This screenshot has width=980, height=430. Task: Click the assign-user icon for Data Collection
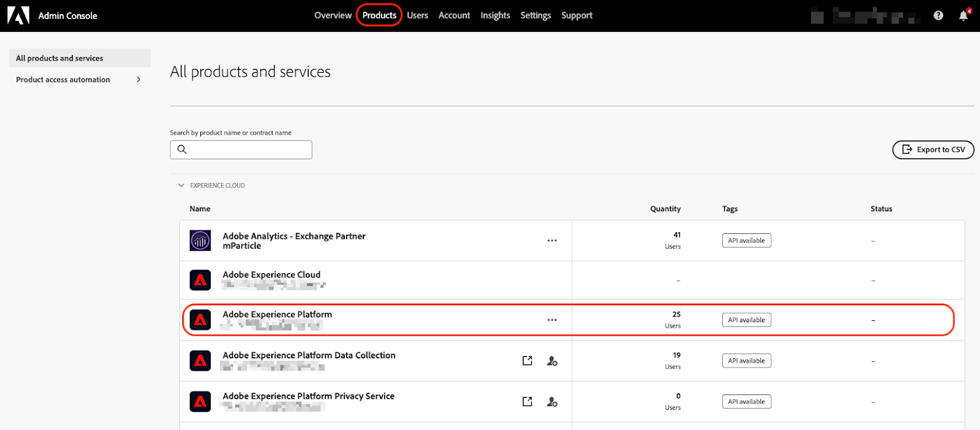point(552,361)
